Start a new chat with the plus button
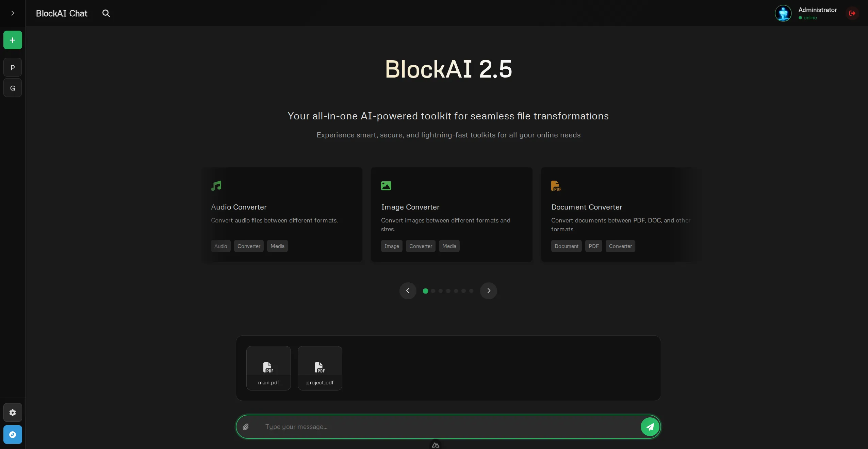The image size is (868, 449). [x=13, y=40]
